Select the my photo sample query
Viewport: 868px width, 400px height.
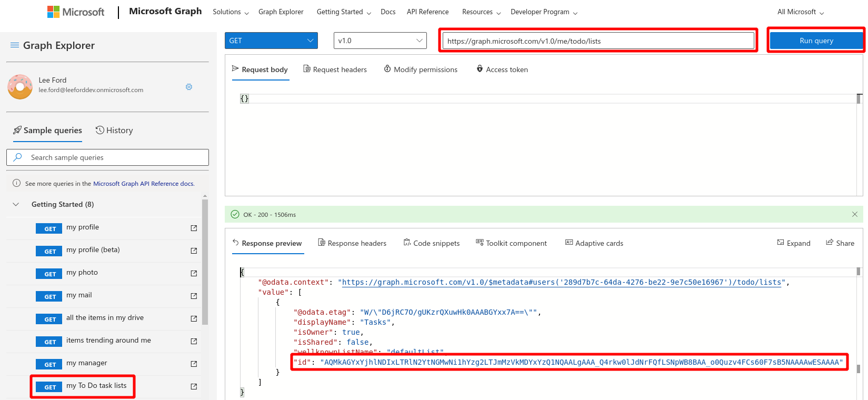click(82, 273)
